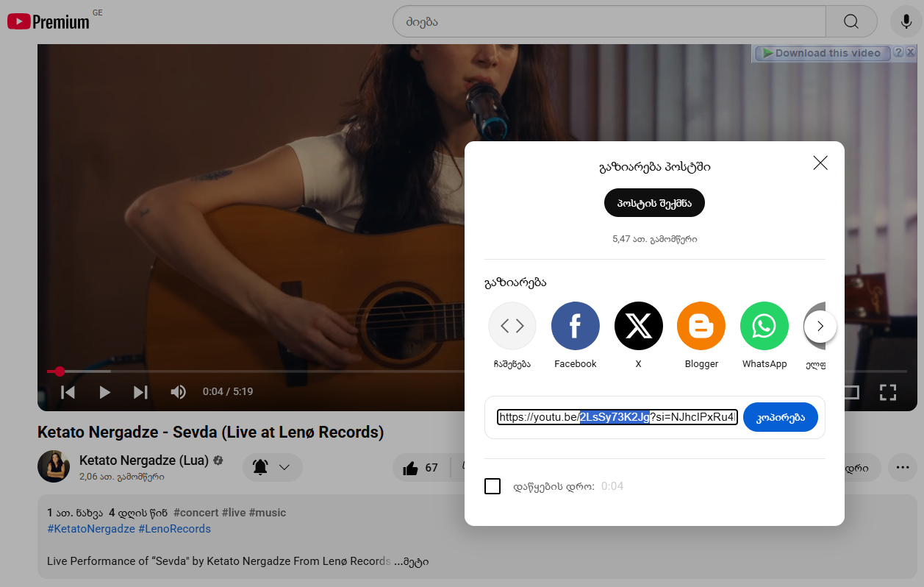
Task: Share video to Blogger
Action: tap(701, 335)
